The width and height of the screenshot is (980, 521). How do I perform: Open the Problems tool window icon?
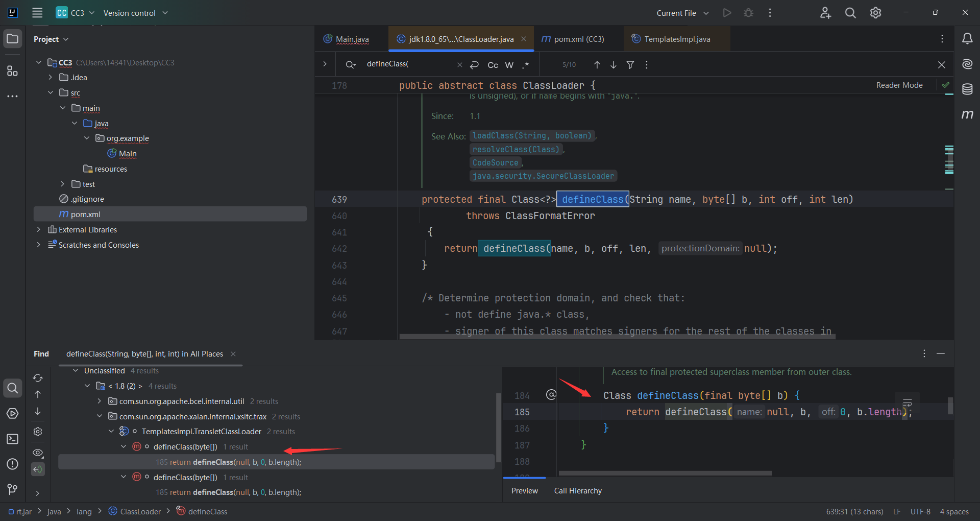click(13, 464)
